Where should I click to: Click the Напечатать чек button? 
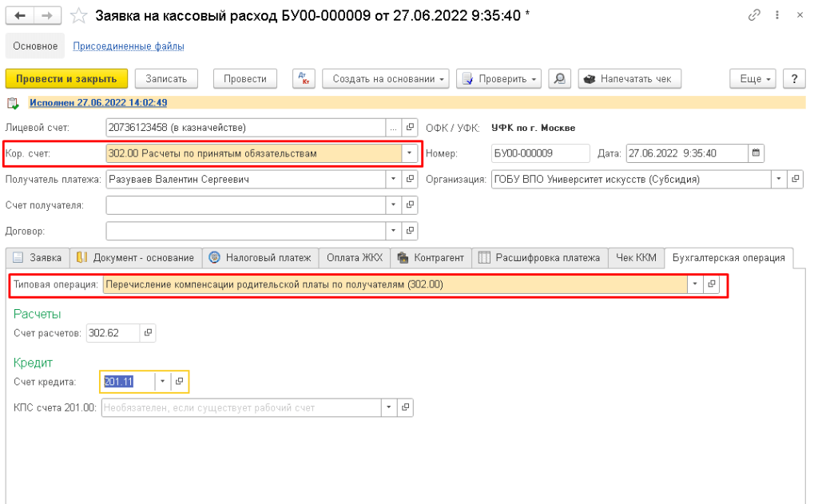pyautogui.click(x=629, y=79)
